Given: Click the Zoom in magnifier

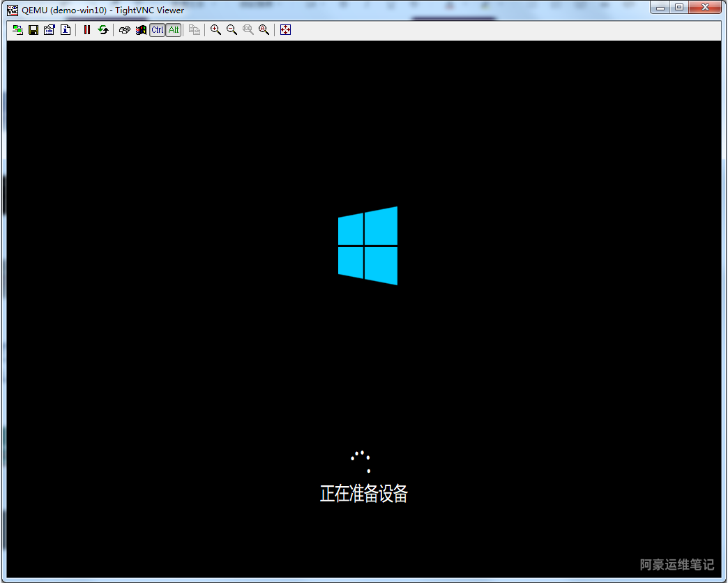Looking at the screenshot, I should (215, 30).
